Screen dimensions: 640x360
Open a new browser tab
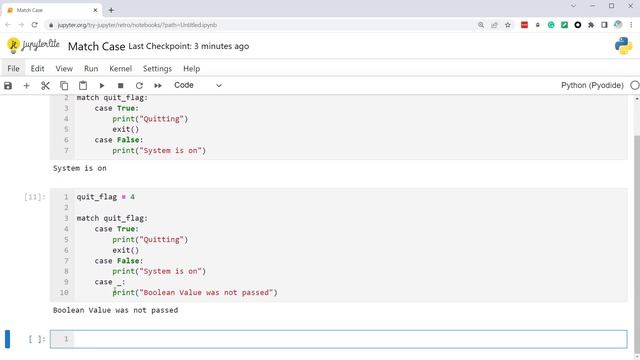pyautogui.click(x=111, y=10)
